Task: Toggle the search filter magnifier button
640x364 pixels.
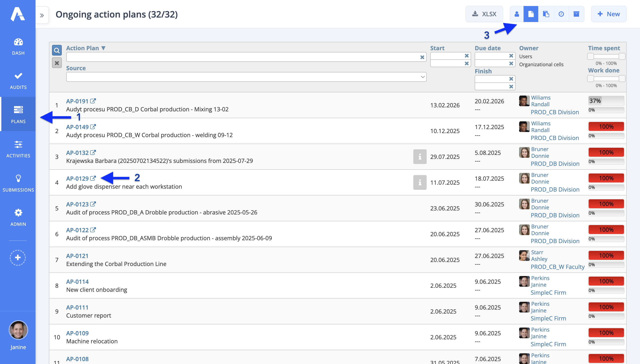Action: pyautogui.click(x=57, y=50)
